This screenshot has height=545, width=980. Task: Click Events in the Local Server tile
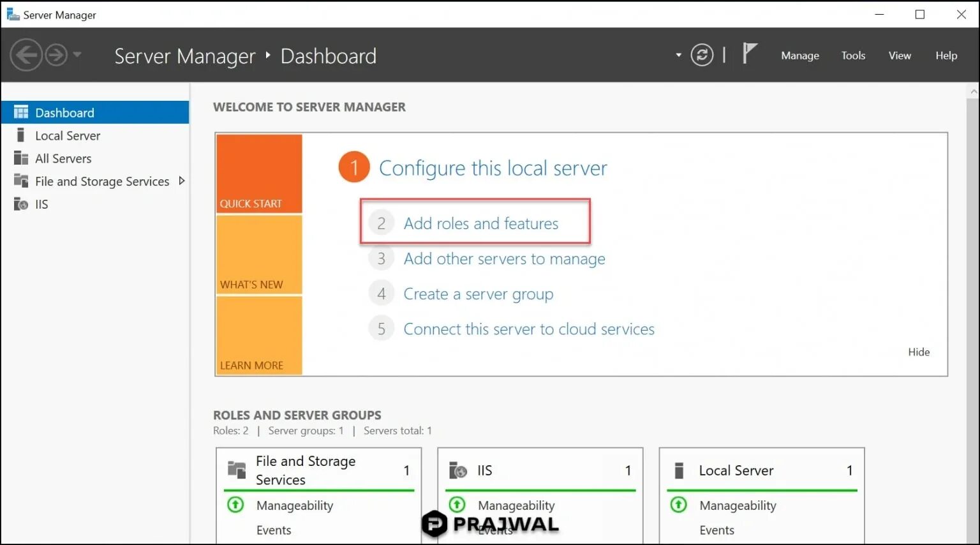pos(716,530)
